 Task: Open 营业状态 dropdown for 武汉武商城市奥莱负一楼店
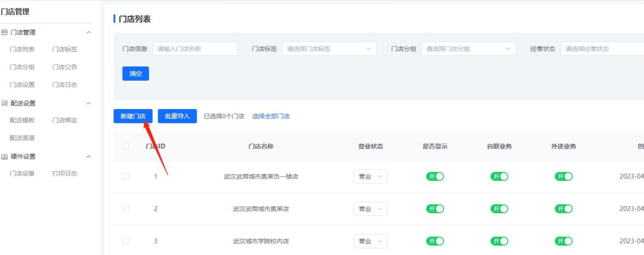pos(371,177)
